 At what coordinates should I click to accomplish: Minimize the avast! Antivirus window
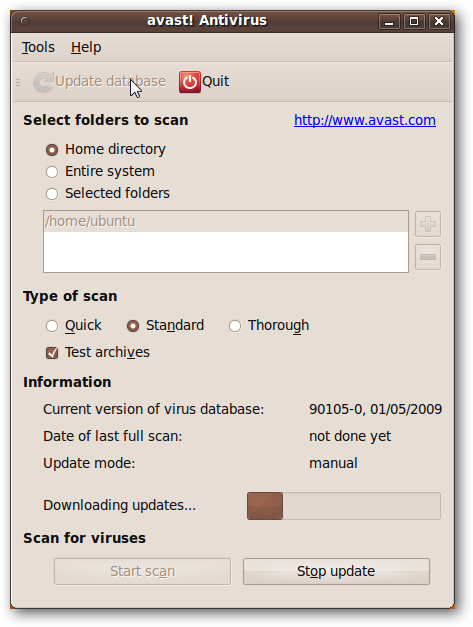click(x=389, y=21)
